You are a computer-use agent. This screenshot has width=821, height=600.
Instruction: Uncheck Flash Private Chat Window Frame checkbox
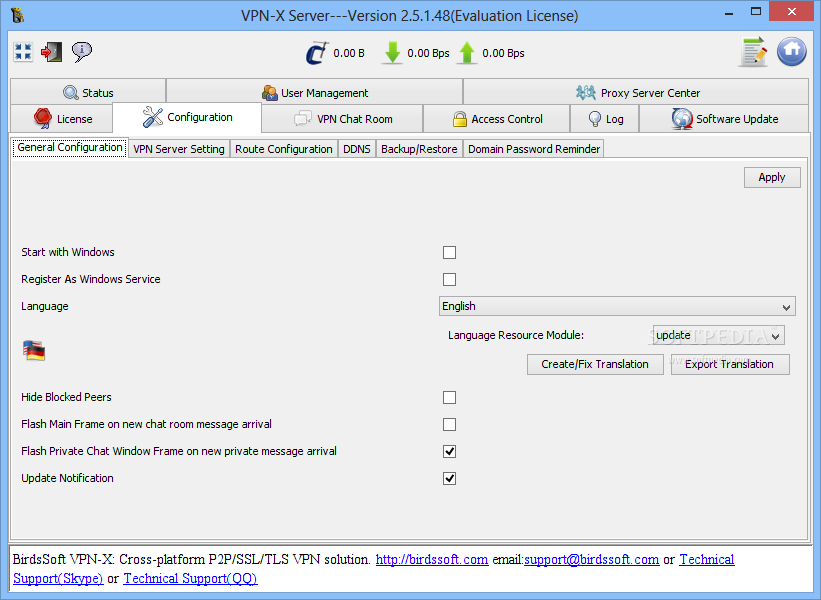coord(449,451)
